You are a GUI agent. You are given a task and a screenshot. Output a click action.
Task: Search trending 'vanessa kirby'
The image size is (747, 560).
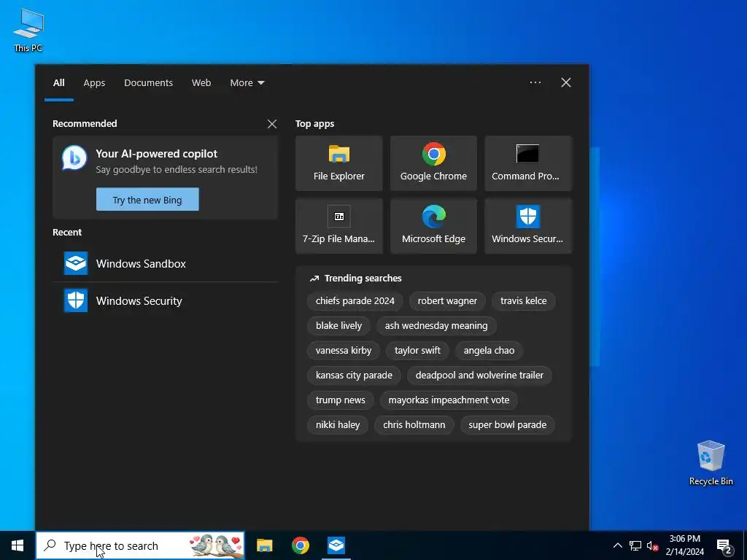point(344,351)
